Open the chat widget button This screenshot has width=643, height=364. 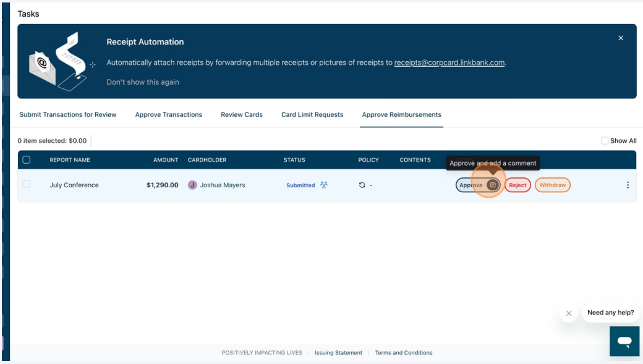pyautogui.click(x=624, y=341)
